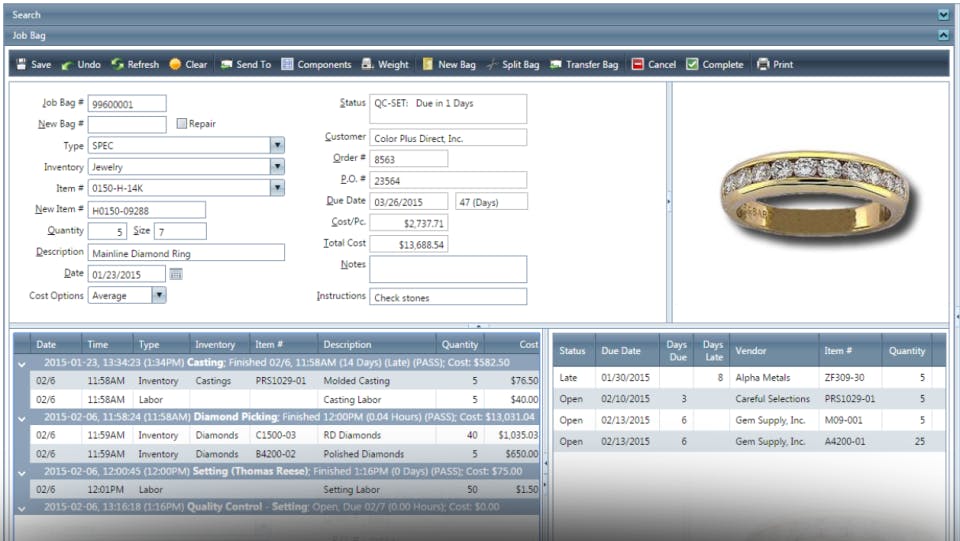Click the green Complete checkmark icon

(x=692, y=64)
